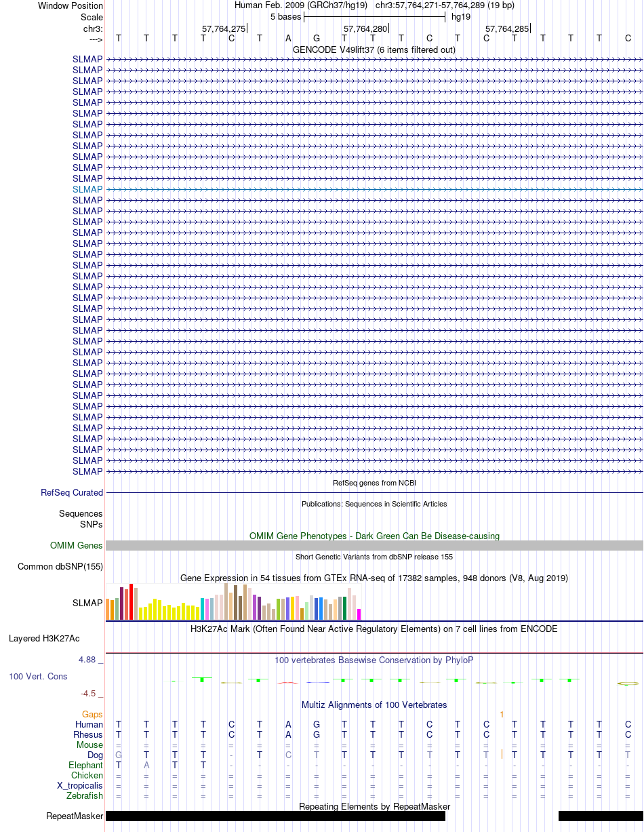This screenshot has height=832, width=644.
Task: Select the Human alignment row label
Action: tap(89, 724)
